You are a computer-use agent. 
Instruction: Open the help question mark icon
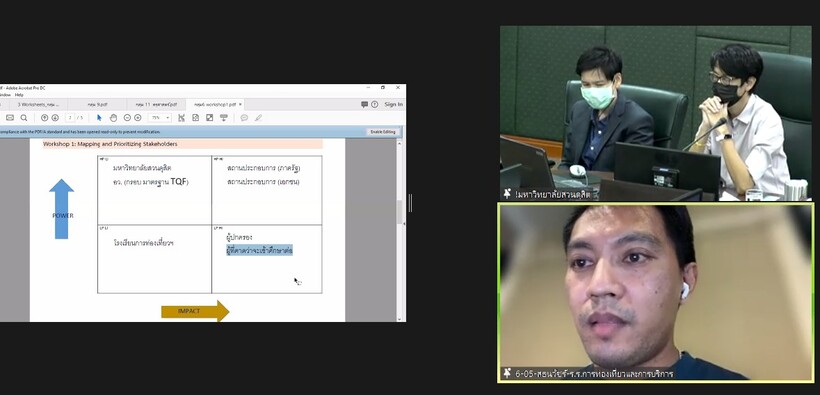coord(374,104)
